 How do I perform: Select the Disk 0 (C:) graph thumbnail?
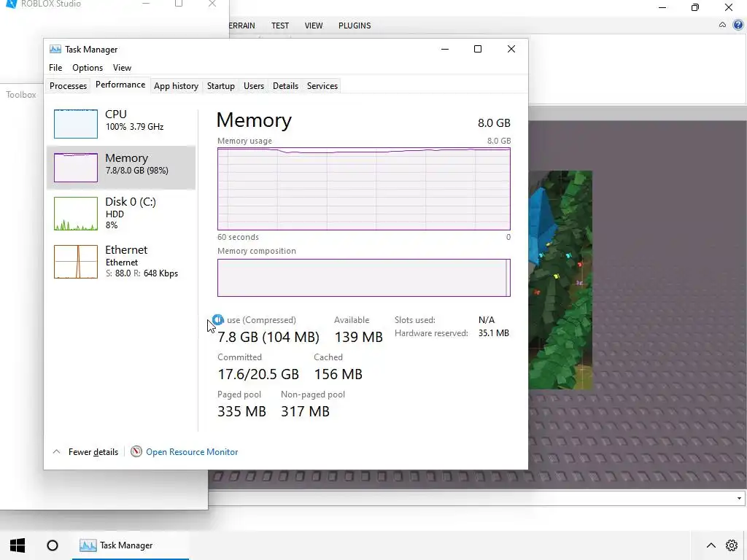76,214
